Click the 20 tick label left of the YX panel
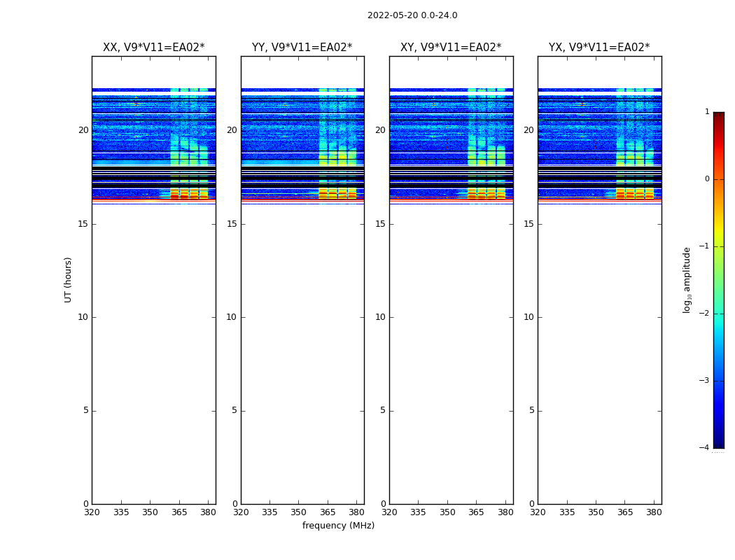 (528, 130)
